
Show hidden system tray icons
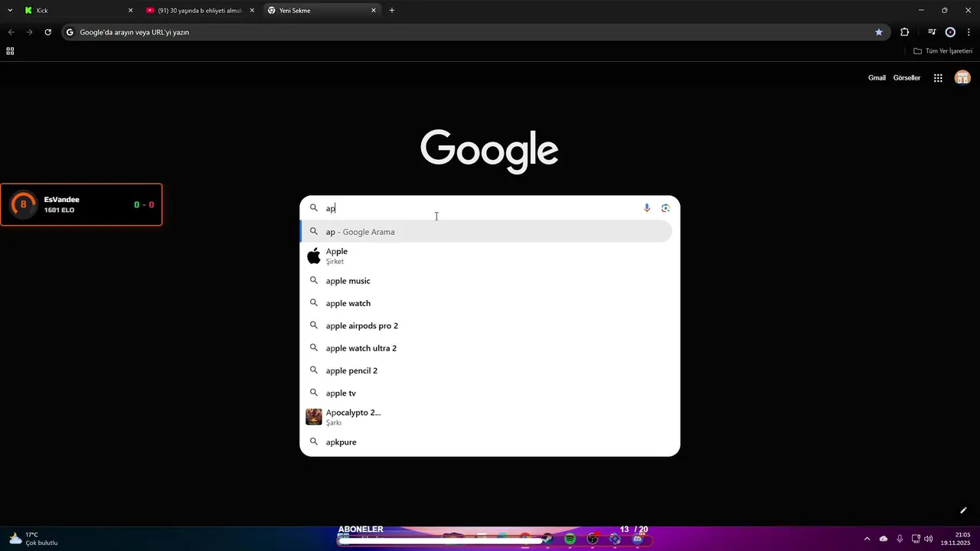867,539
